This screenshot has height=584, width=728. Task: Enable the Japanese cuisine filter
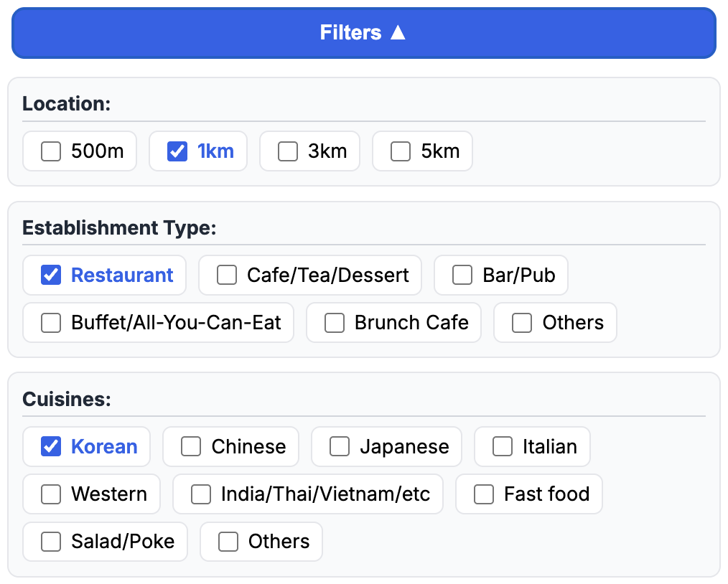[340, 446]
